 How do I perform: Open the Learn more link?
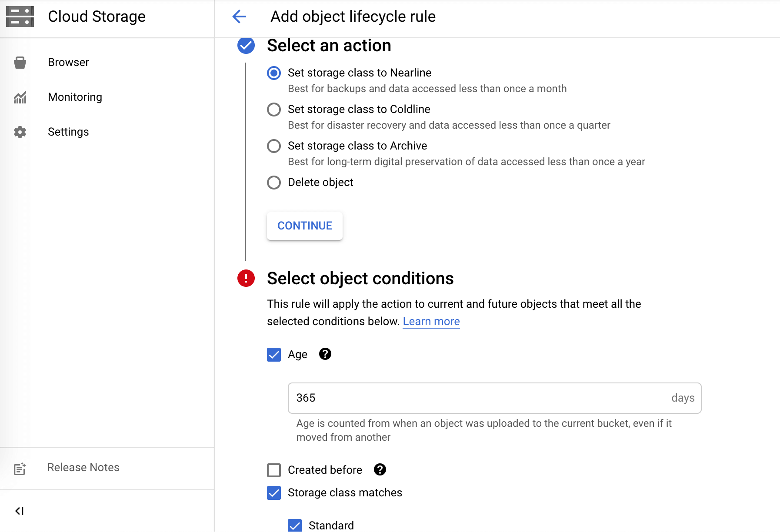coord(431,321)
